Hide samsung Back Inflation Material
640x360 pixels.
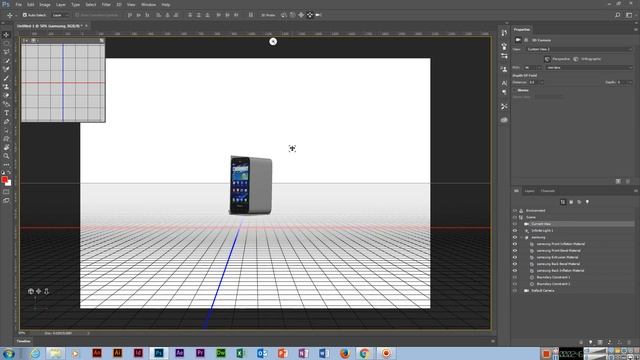tap(514, 271)
